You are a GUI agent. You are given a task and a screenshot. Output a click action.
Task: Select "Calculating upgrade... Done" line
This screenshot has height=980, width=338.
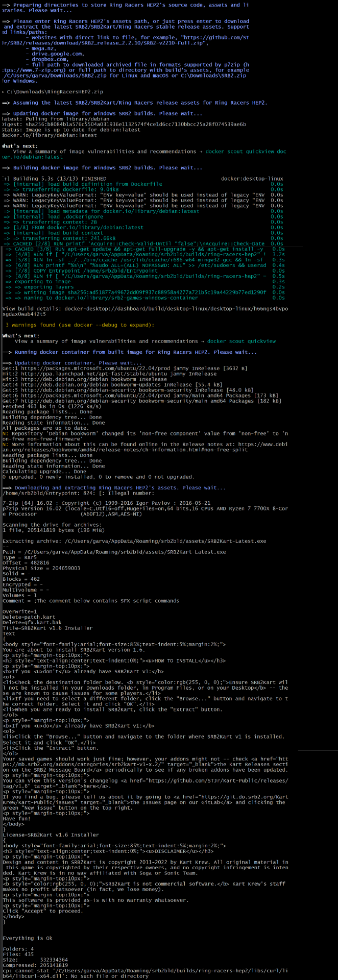tap(44, 472)
